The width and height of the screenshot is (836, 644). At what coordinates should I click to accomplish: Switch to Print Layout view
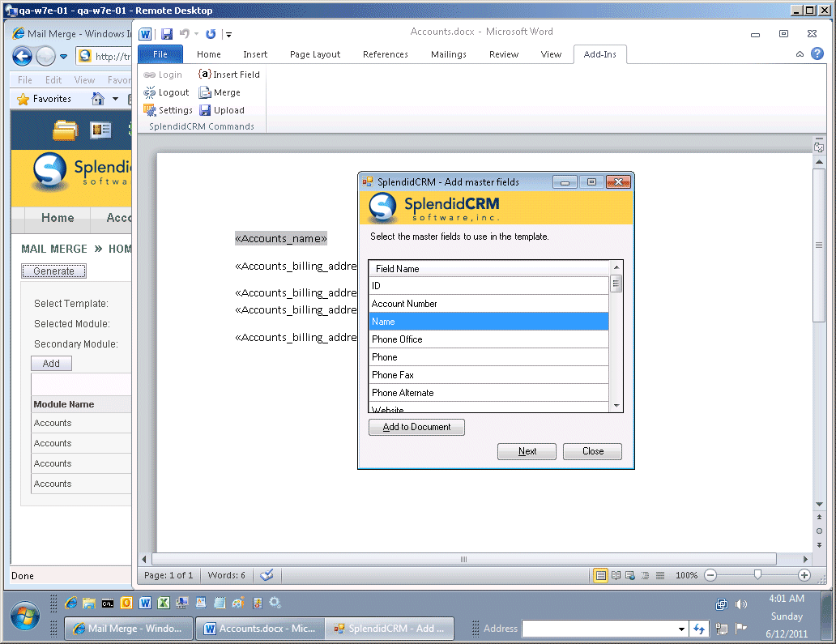click(601, 575)
